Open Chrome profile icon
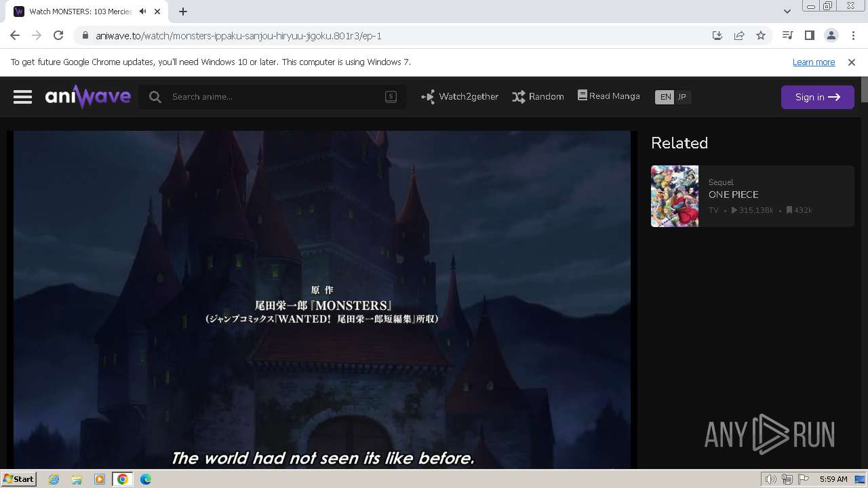 (x=831, y=35)
